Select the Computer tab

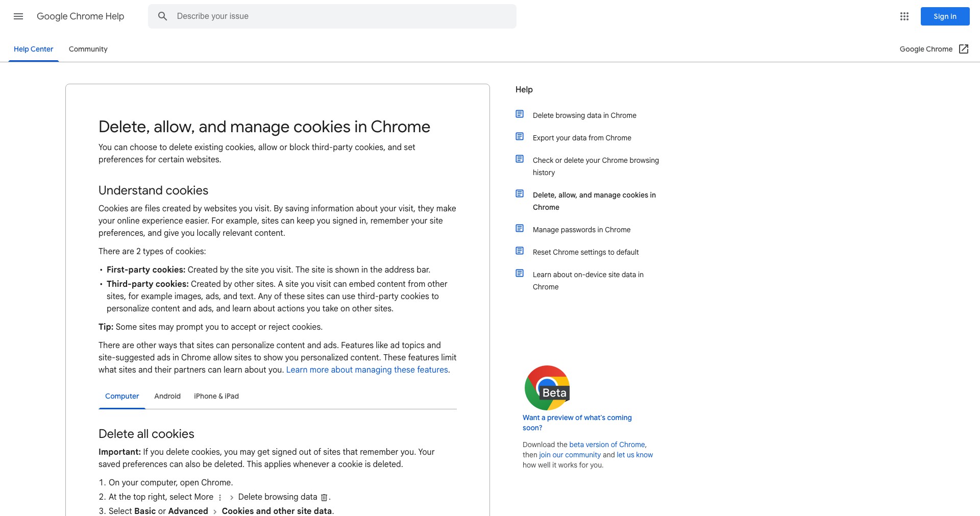tap(122, 396)
